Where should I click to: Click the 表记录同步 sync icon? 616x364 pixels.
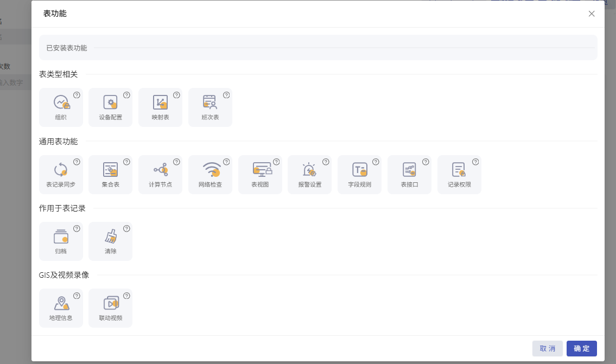click(61, 170)
